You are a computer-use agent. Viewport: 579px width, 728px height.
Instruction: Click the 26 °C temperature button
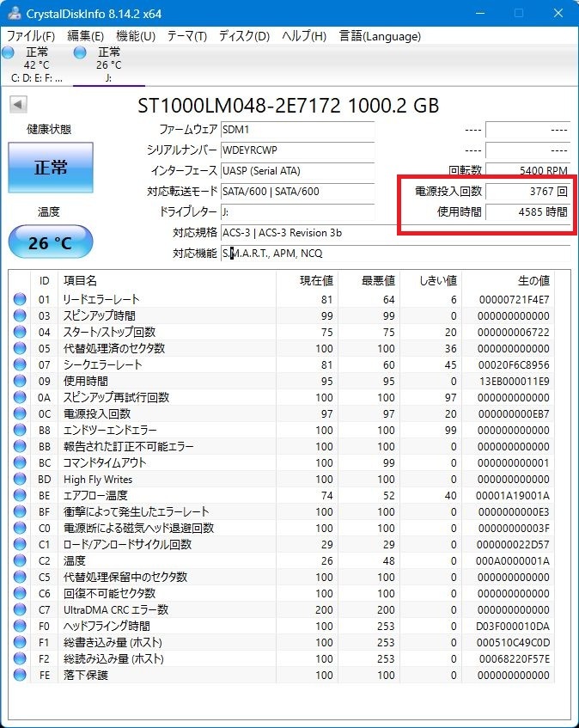coord(51,243)
